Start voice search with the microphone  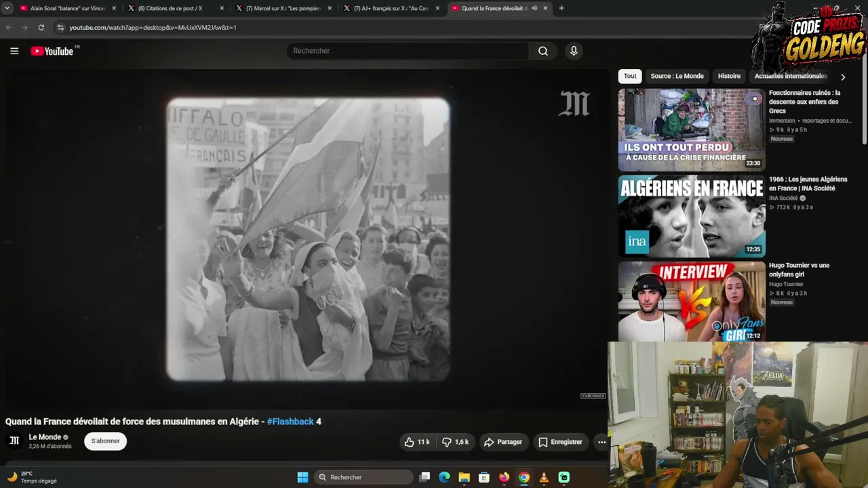(x=574, y=51)
